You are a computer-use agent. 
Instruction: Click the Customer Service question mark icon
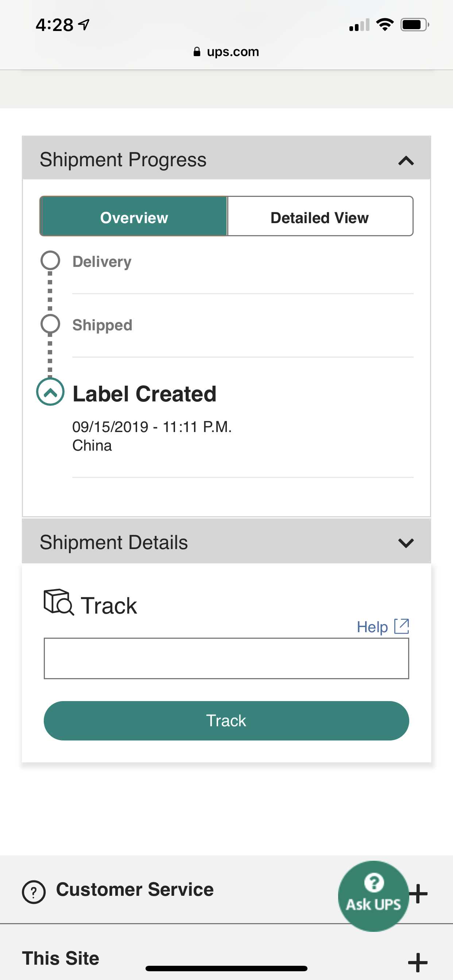pyautogui.click(x=34, y=892)
